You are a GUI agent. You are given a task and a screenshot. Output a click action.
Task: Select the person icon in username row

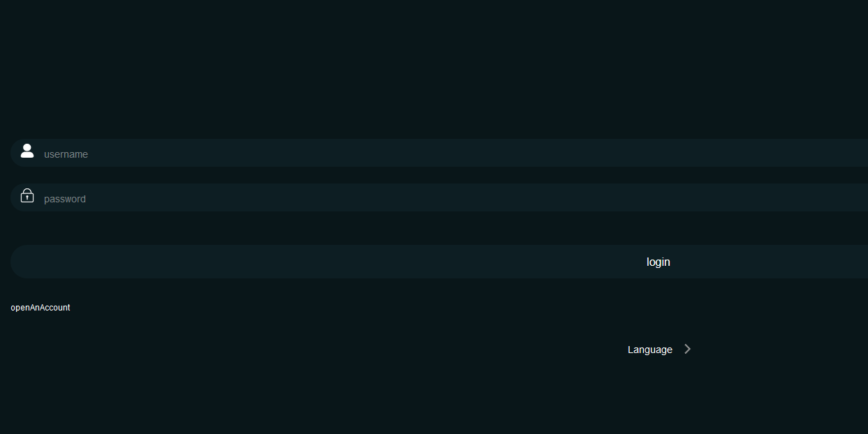(x=27, y=151)
